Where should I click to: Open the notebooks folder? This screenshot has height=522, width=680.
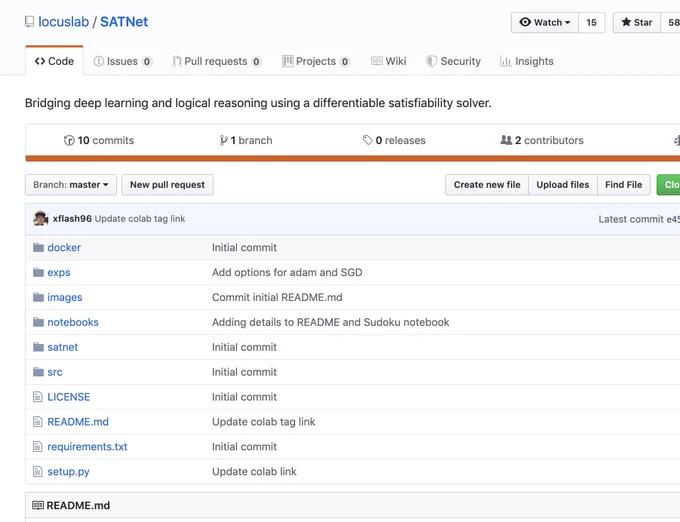point(73,322)
